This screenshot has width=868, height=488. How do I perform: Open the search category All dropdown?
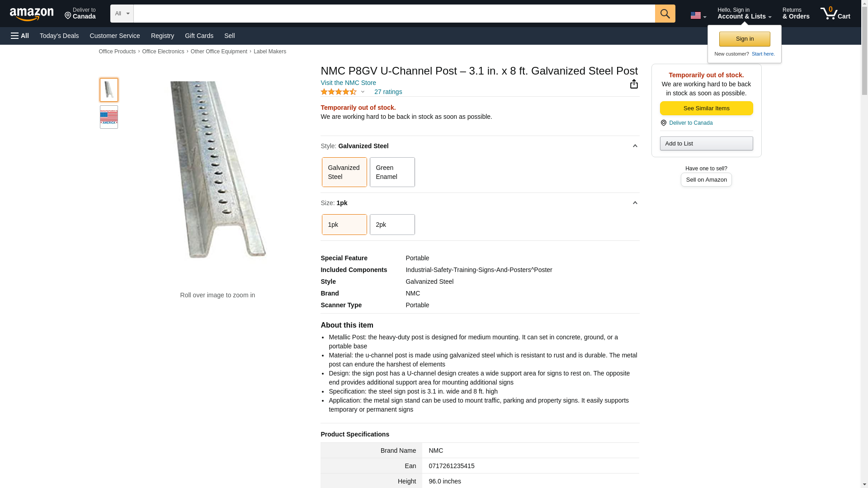tap(122, 14)
